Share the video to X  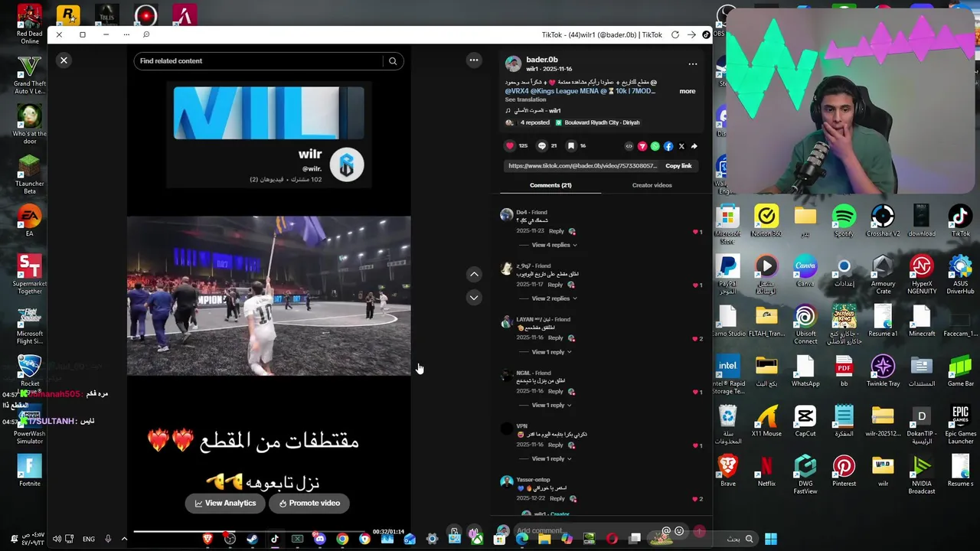coord(681,146)
